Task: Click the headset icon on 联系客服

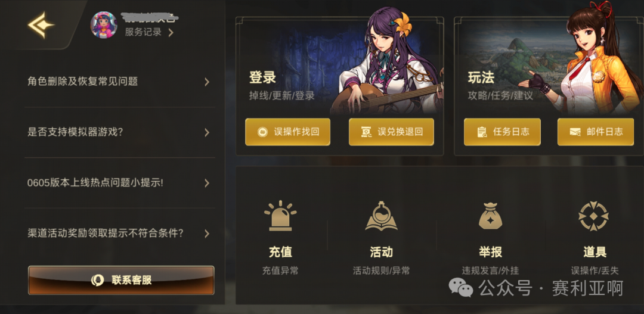Action: [x=97, y=281]
